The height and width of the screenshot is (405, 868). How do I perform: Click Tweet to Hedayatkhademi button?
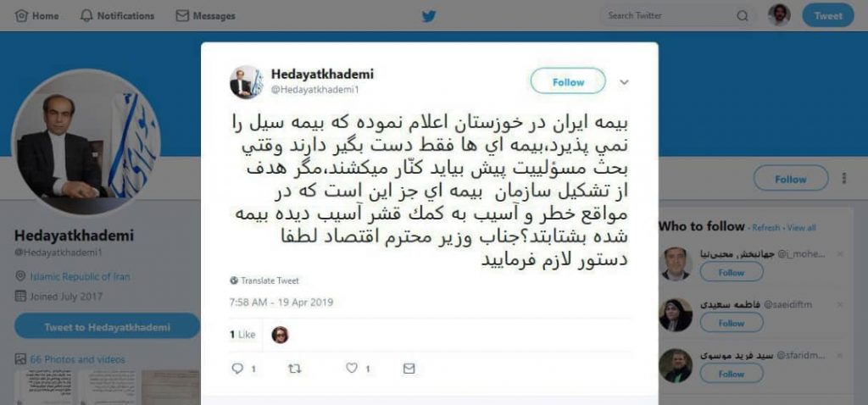click(x=107, y=326)
